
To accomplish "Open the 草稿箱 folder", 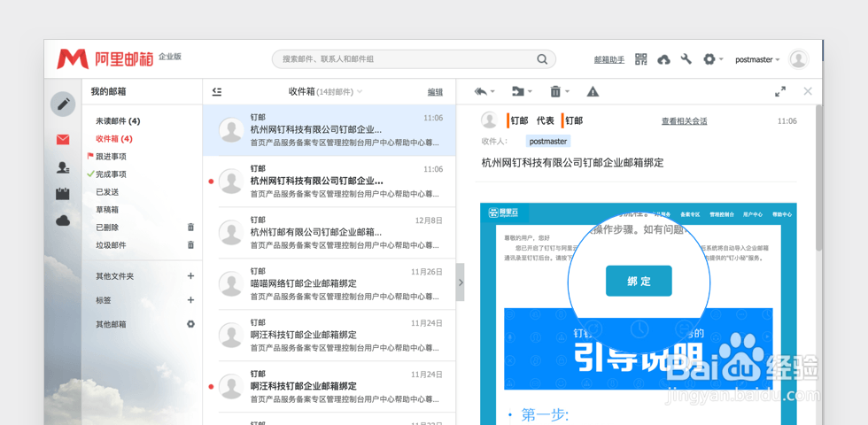I will pyautogui.click(x=107, y=210).
